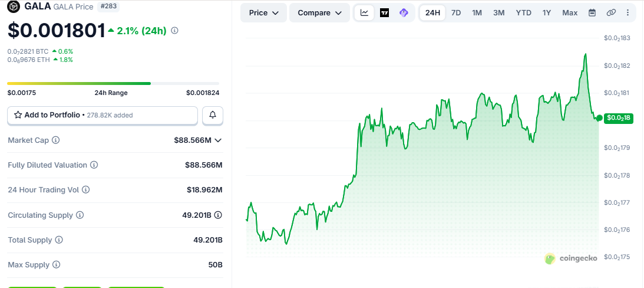Open the Compare dropdown
The width and height of the screenshot is (644, 288).
319,13
